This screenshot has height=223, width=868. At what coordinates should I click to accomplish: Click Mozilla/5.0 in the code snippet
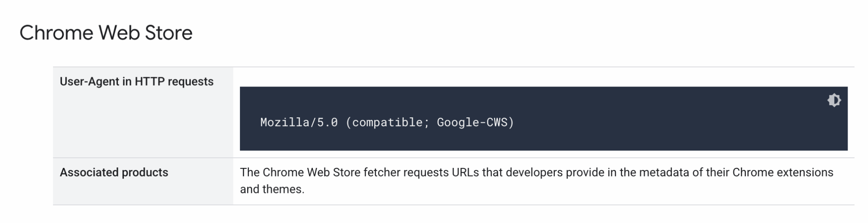click(x=299, y=123)
